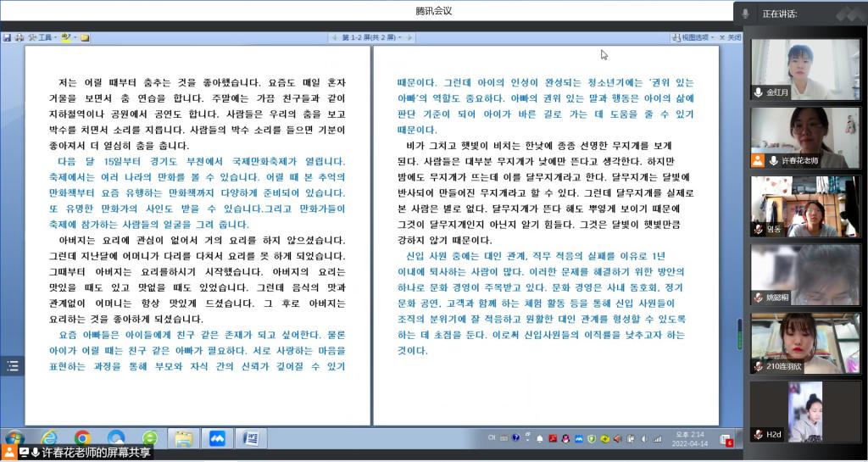The image size is (868, 462).
Task: Open the Word document taskbar icon
Action: point(250,438)
